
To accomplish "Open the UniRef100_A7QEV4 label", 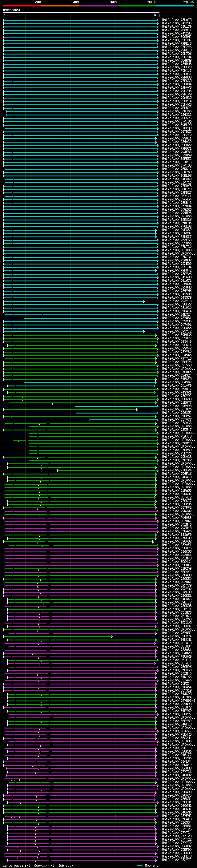I will coord(177,470).
